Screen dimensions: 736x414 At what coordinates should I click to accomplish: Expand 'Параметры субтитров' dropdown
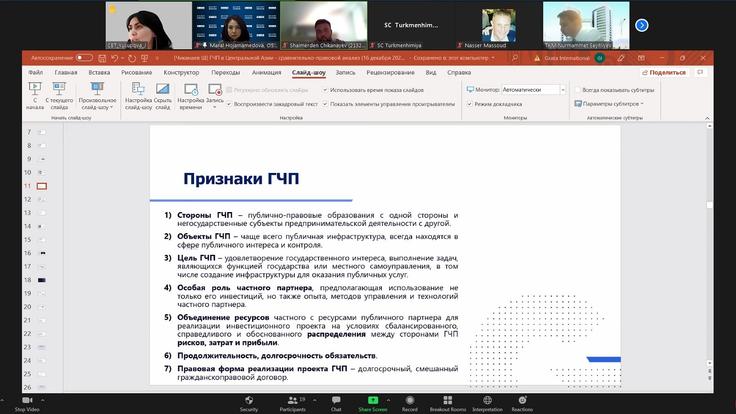(x=612, y=103)
